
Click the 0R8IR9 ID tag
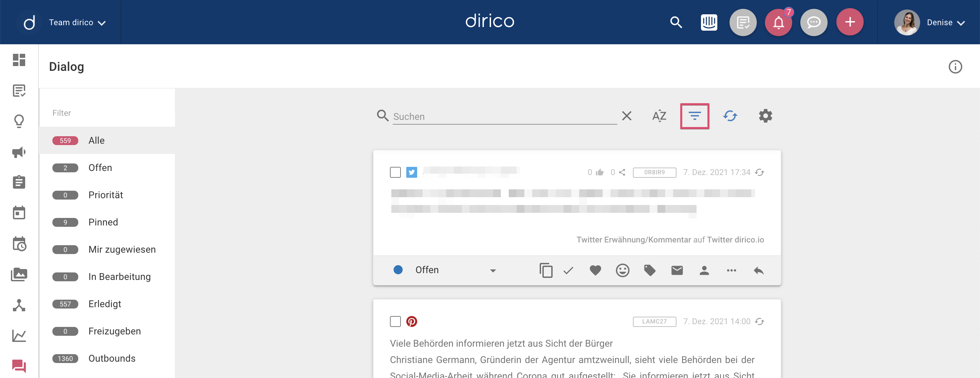pos(654,172)
